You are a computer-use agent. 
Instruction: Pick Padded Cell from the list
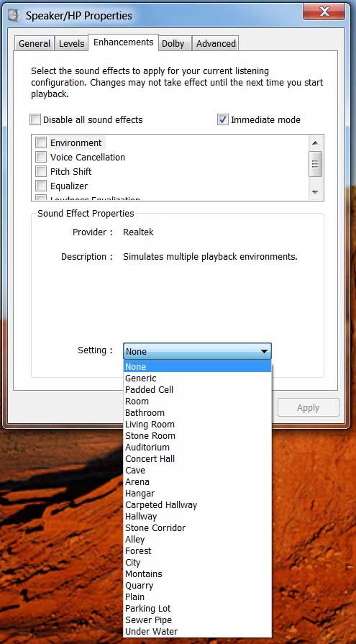(x=198, y=390)
